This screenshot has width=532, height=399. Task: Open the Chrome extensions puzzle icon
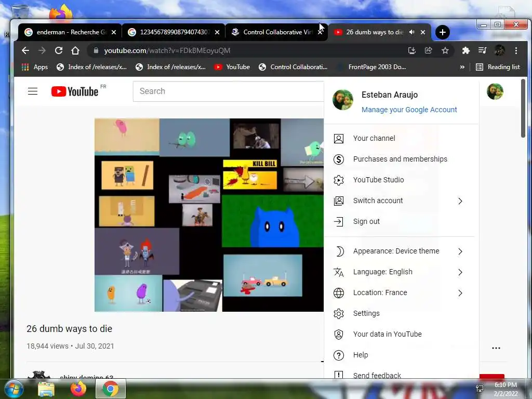coord(466,50)
